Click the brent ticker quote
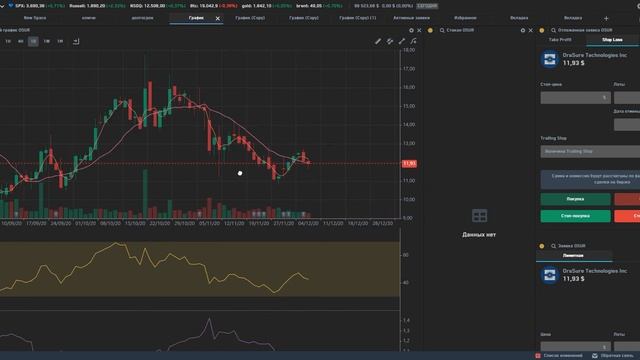Viewport: 640px width, 360px height. (319, 6)
